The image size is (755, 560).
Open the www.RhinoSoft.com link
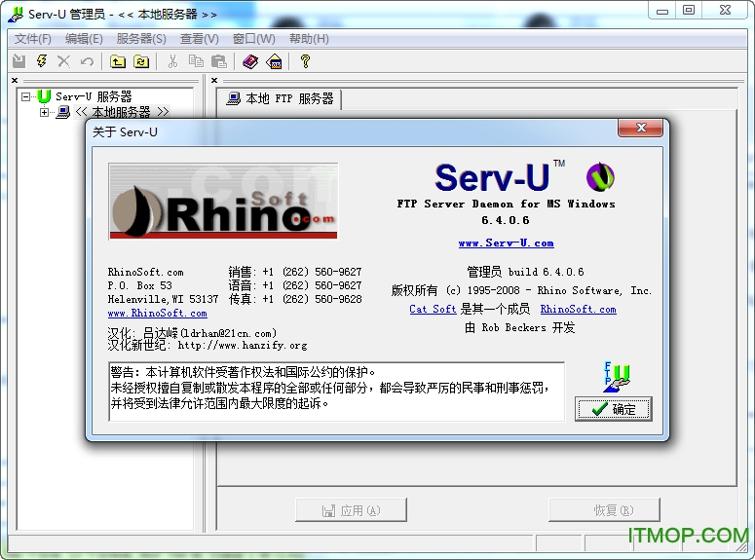(x=158, y=313)
